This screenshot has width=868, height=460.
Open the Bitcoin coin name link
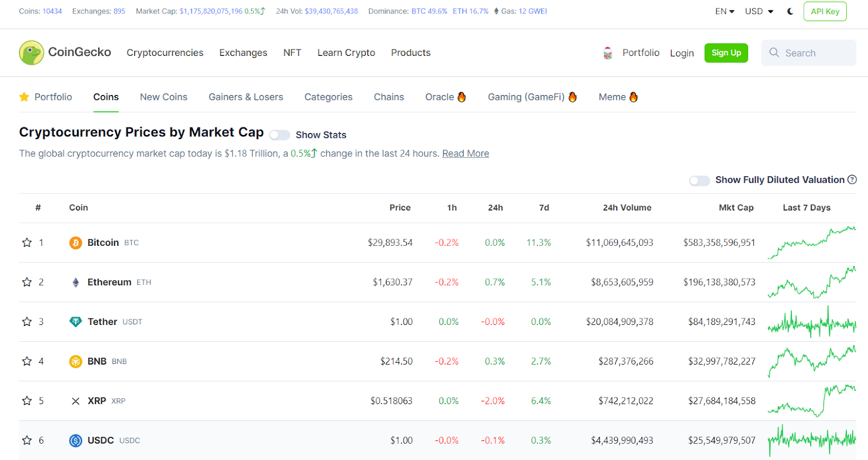103,242
